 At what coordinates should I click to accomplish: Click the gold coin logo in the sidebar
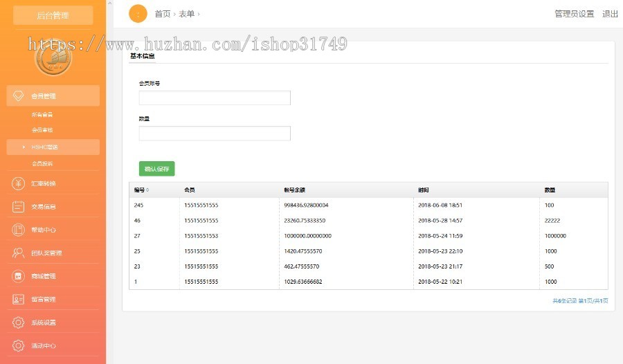tap(53, 58)
